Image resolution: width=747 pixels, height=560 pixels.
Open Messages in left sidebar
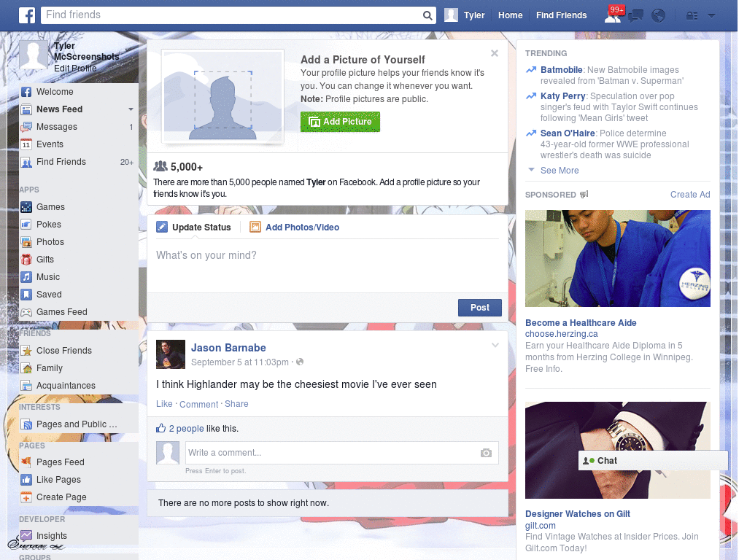(57, 127)
